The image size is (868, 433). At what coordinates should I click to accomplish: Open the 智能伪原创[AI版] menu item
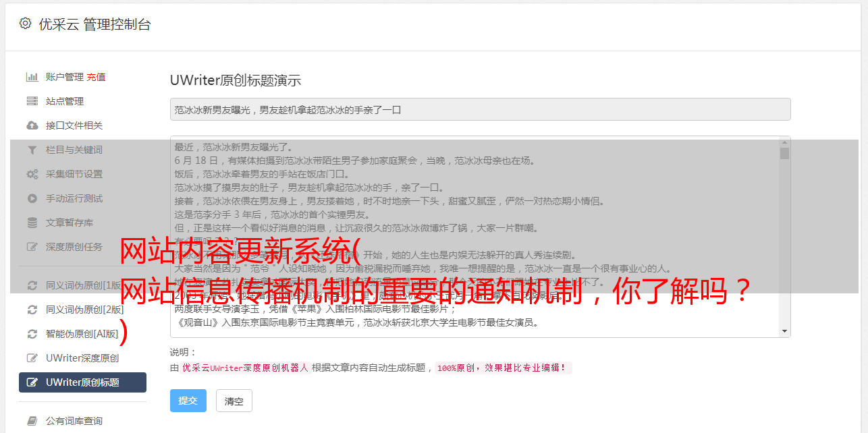82,334
